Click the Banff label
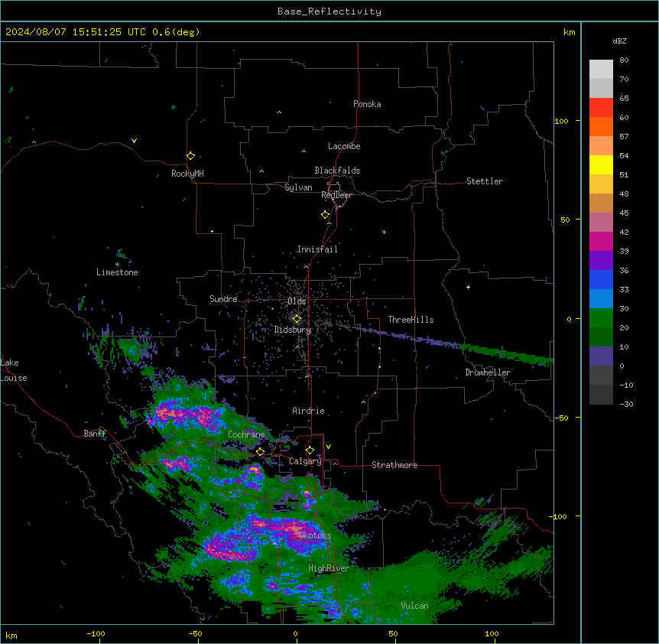Viewport: 659px width, 644px height. [x=95, y=434]
